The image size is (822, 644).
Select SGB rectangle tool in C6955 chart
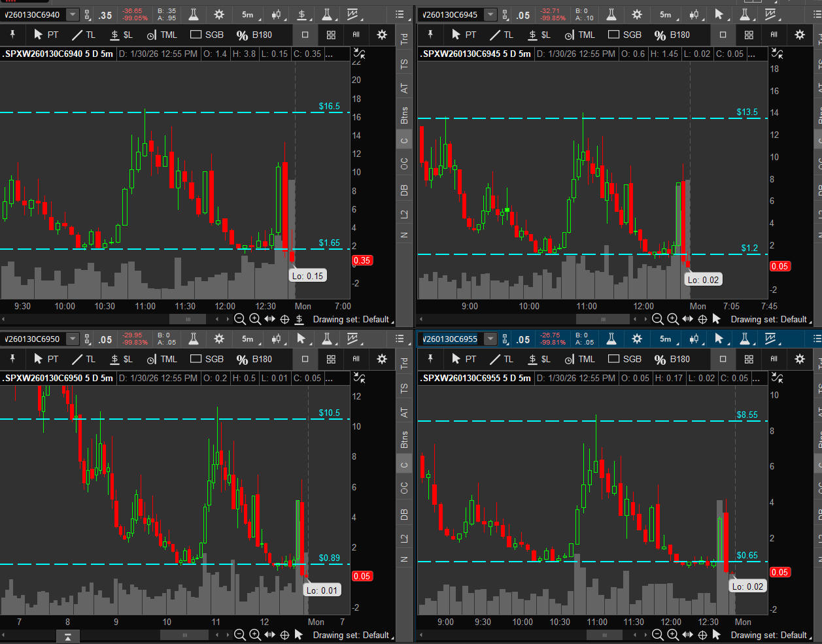[x=625, y=359]
